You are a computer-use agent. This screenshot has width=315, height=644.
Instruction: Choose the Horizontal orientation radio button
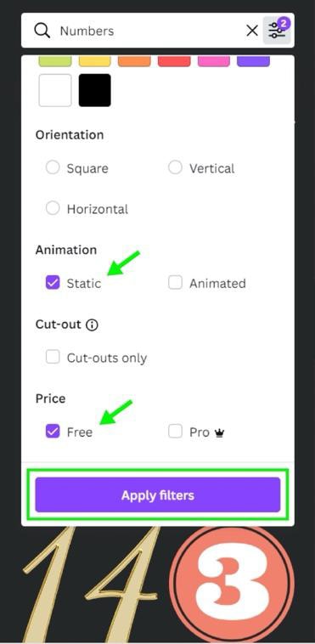click(x=53, y=208)
